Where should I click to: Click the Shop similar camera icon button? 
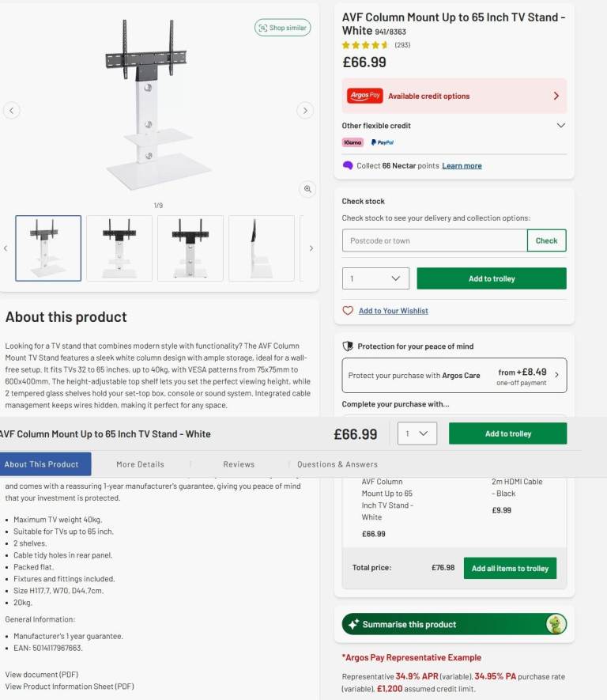[282, 28]
